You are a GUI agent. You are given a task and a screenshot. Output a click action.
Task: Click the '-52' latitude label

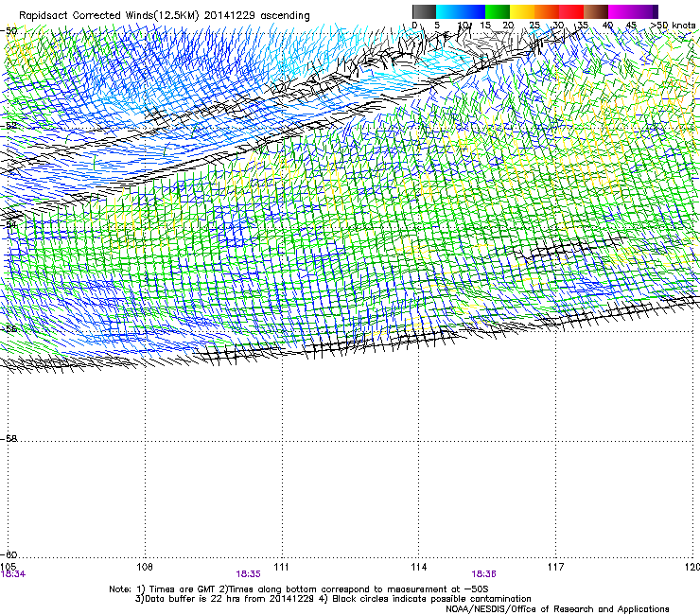pyautogui.click(x=9, y=126)
